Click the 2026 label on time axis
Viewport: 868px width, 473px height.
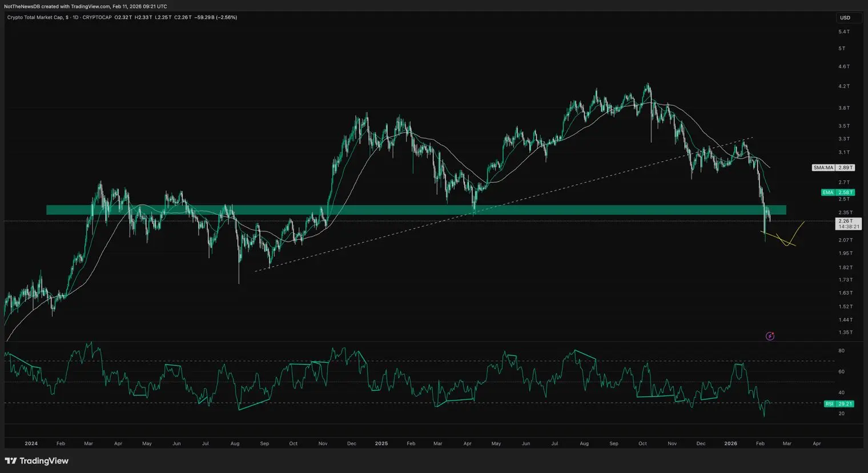point(730,443)
